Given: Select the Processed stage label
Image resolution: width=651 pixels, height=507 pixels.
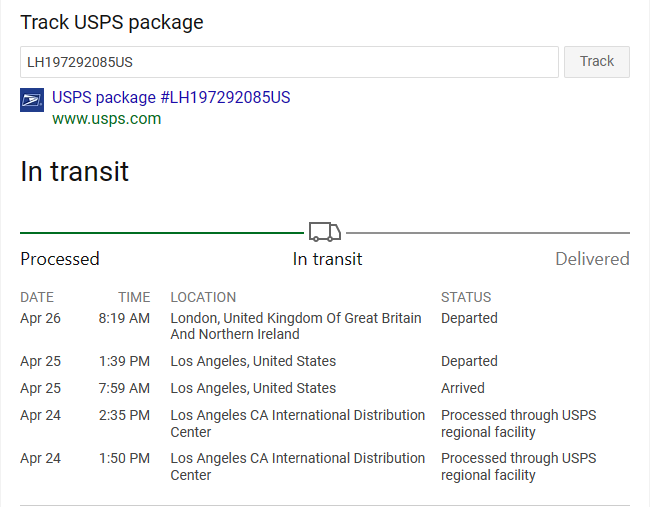Looking at the screenshot, I should 60,259.
